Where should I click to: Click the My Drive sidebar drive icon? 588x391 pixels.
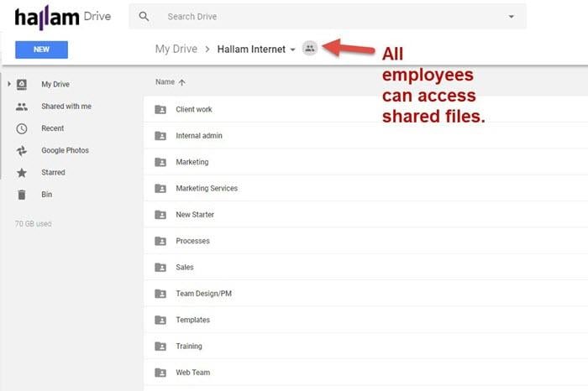pyautogui.click(x=22, y=84)
